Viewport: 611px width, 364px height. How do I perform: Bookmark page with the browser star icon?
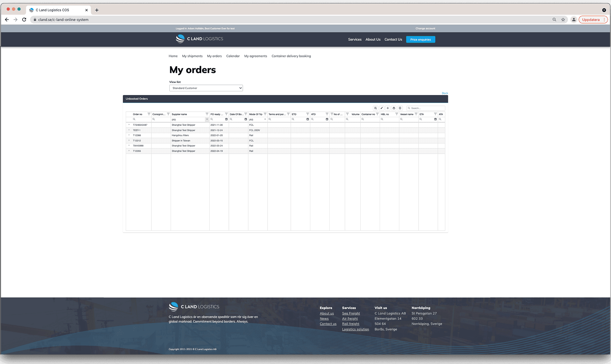tap(563, 20)
